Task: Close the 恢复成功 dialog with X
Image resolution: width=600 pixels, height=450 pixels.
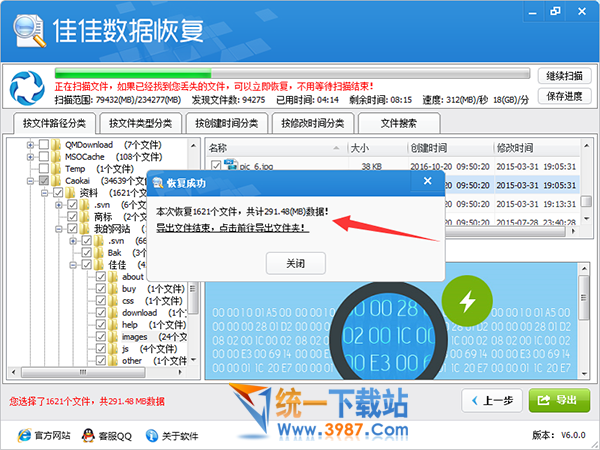Action: 427,181
